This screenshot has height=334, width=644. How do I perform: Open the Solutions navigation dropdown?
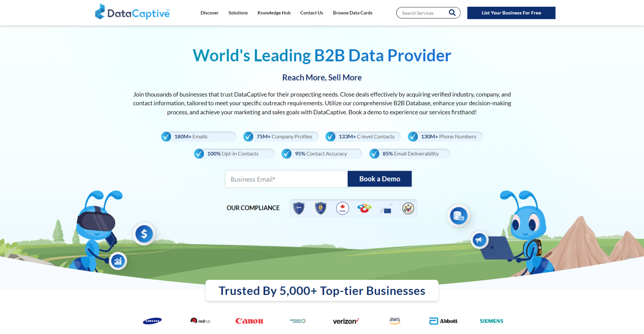[x=238, y=12]
